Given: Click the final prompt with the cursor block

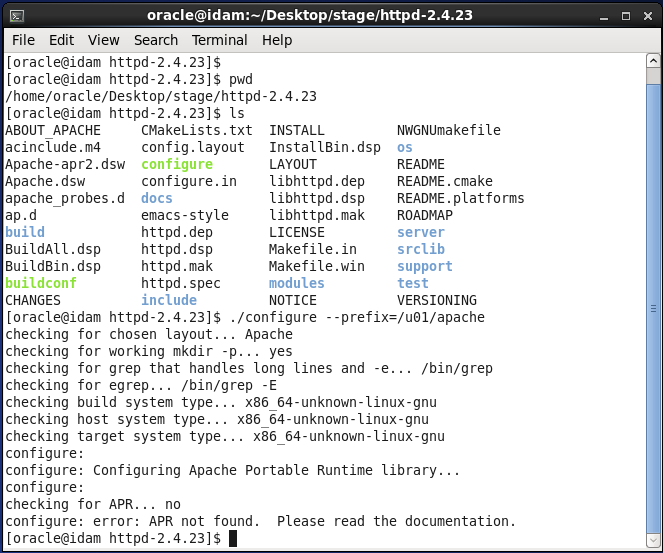Looking at the screenshot, I should coord(121,538).
